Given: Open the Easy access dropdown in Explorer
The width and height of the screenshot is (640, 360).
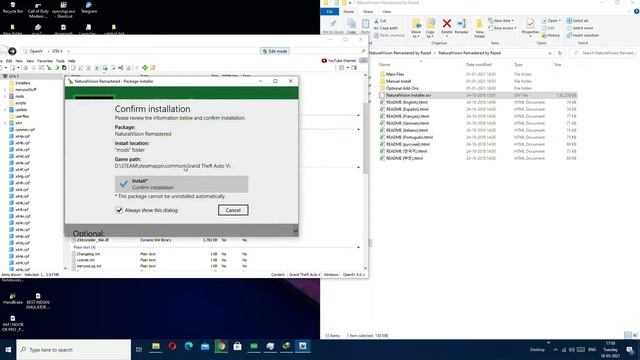Looking at the screenshot, I should click(x=502, y=28).
